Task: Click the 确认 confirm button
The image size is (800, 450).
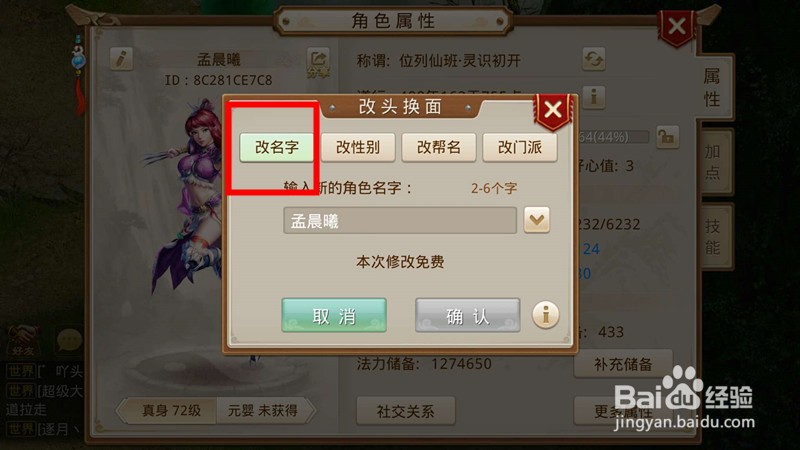Action: (468, 315)
